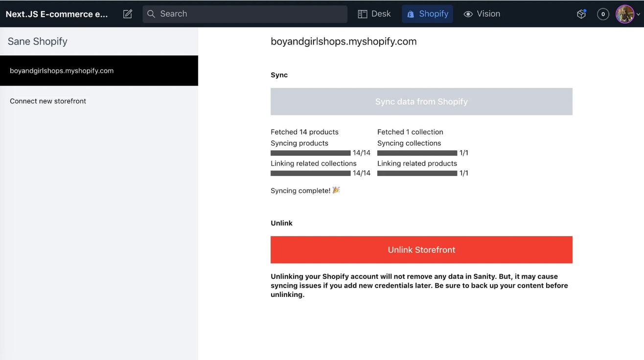Open the Next.JS E-commerce project title
The height and width of the screenshot is (360, 644).
pyautogui.click(x=57, y=14)
